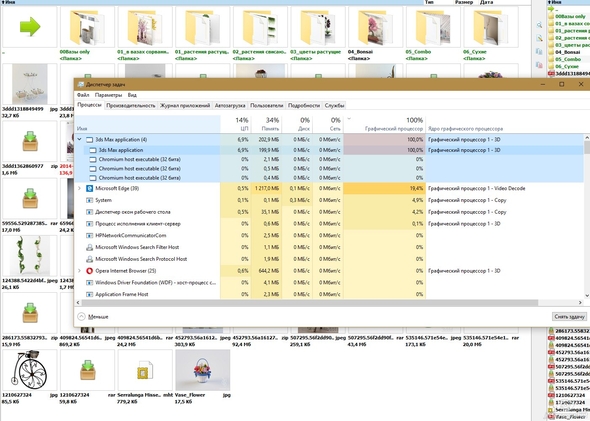Screen dimensions: 590x421
Task: Expand the Opera Internet Browser group
Action: pos(79,271)
